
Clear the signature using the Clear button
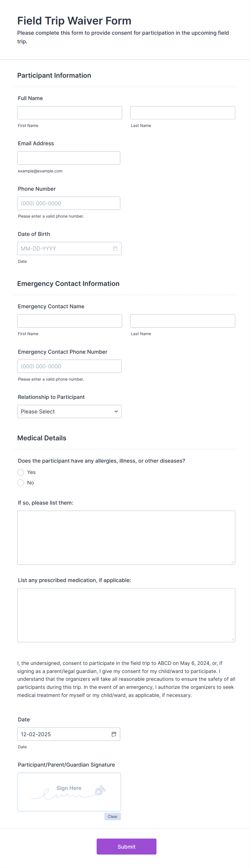coord(113,816)
